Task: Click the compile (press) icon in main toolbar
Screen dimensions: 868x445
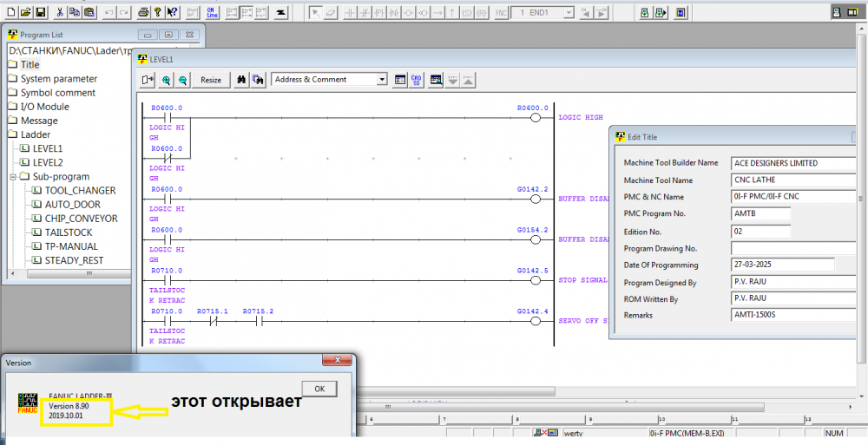Action: 280,11
